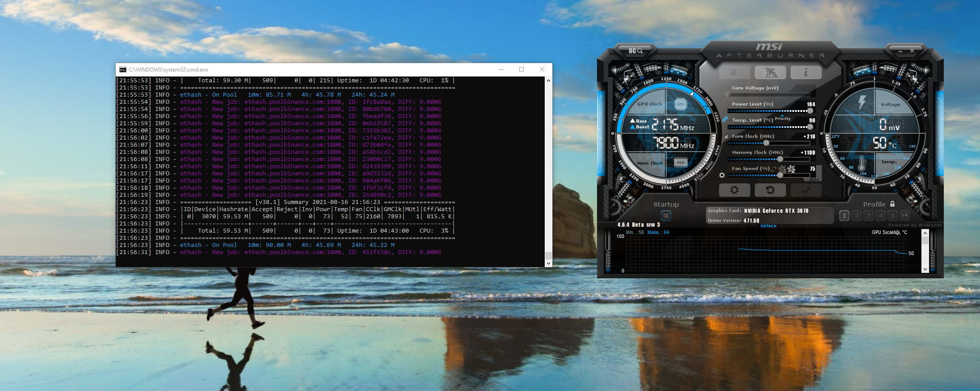Click the Fan Speed slider handle
Image resolution: width=980 pixels, height=391 pixels.
(780, 175)
